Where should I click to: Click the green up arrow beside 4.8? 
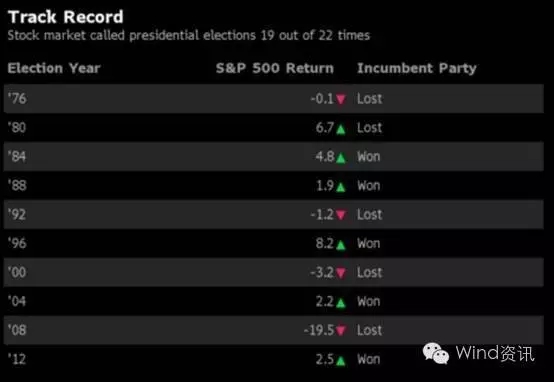tap(341, 158)
